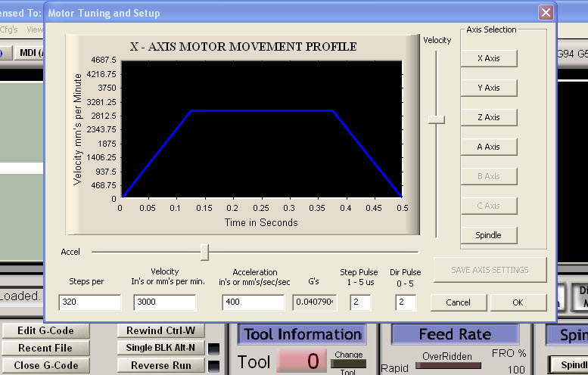This screenshot has height=375, width=588.
Task: Click the Tool Information panel header
Action: pyautogui.click(x=302, y=334)
